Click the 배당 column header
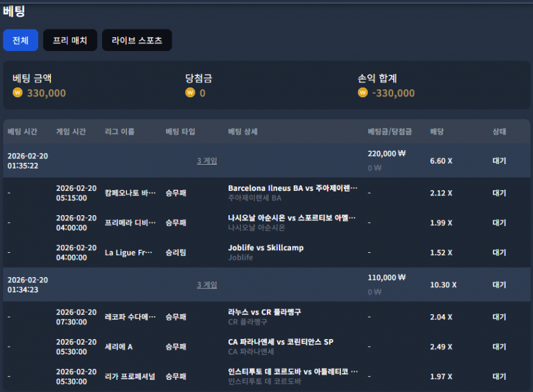Viewport: 533px width, 392px height. click(x=437, y=132)
